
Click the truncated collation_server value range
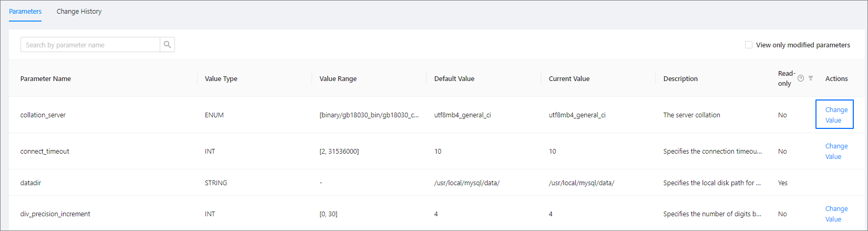point(369,115)
